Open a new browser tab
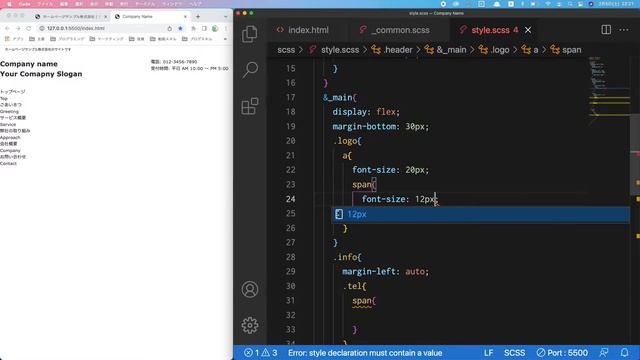Screen dimensions: 640x360 point(198,17)
